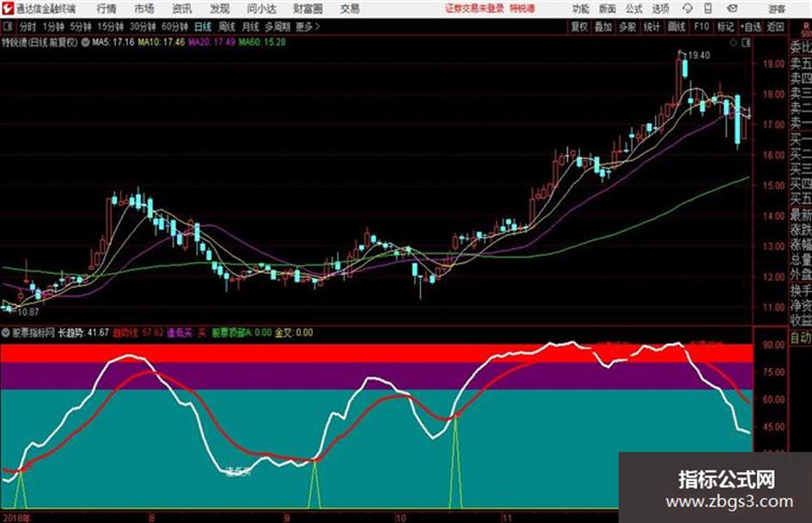The width and height of the screenshot is (812, 523).
Task: Click the diamond icon above the price axis
Action: (x=733, y=43)
